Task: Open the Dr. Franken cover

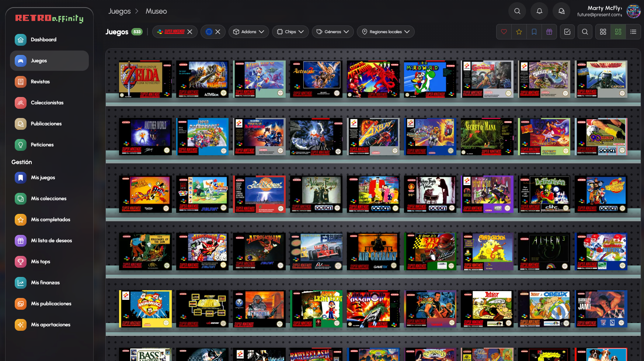Action: click(x=544, y=194)
